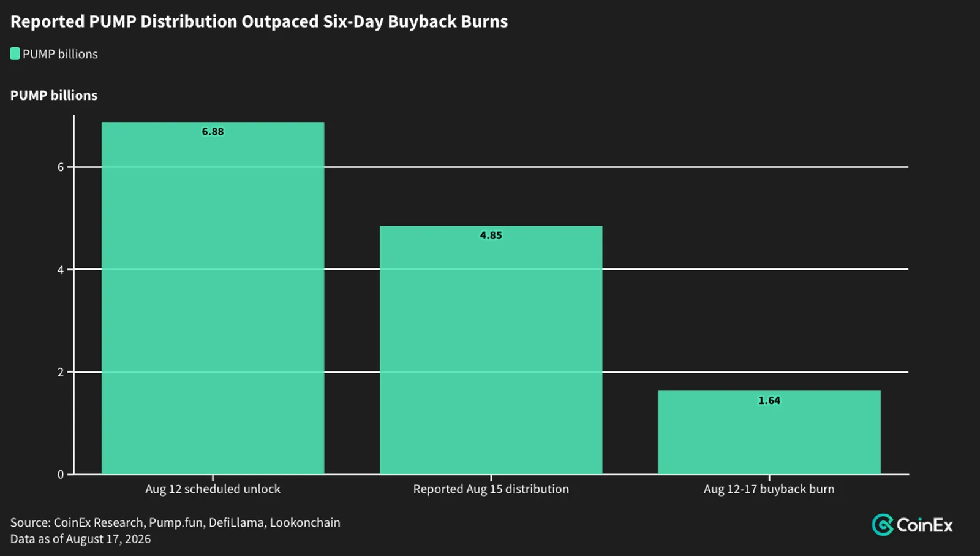The height and width of the screenshot is (556, 980).
Task: Click the Source: CoinEx Research attribution line
Action: (175, 523)
